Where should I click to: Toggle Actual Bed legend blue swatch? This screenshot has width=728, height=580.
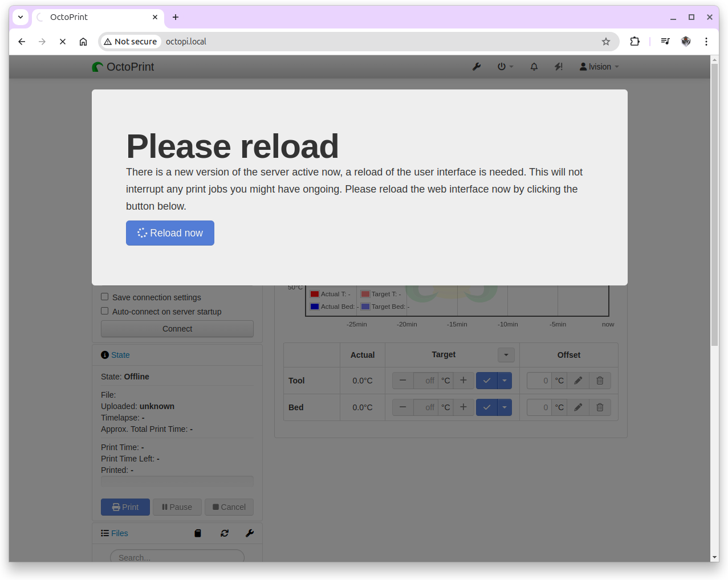tap(315, 307)
